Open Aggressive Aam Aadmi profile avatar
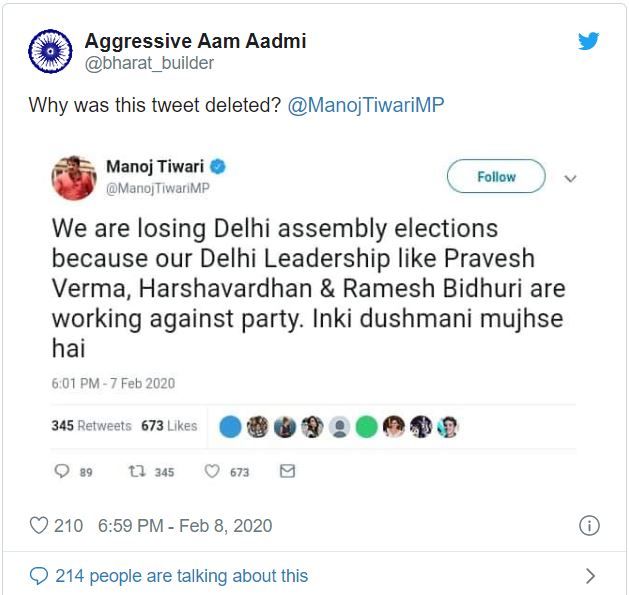This screenshot has height=595, width=629. coord(50,51)
